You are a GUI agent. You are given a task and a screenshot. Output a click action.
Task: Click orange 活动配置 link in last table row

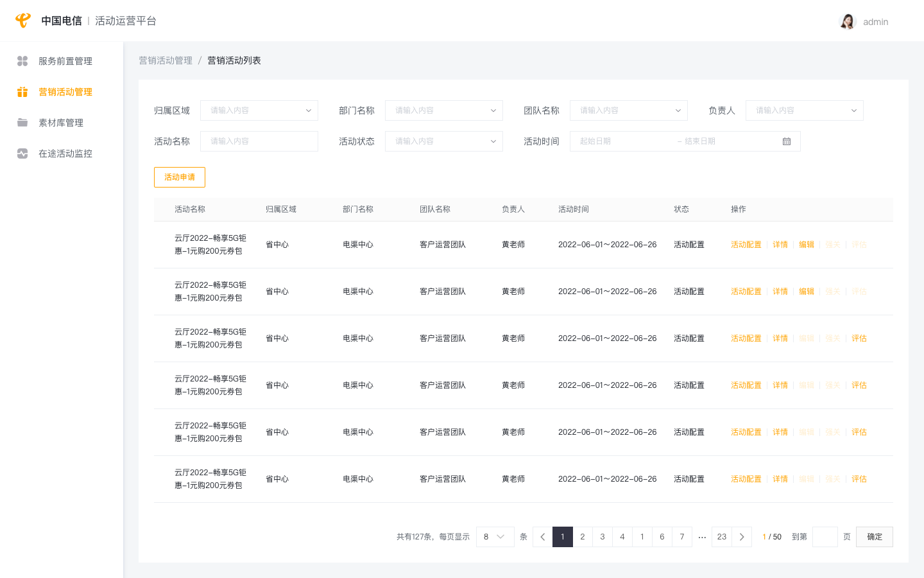(x=746, y=479)
